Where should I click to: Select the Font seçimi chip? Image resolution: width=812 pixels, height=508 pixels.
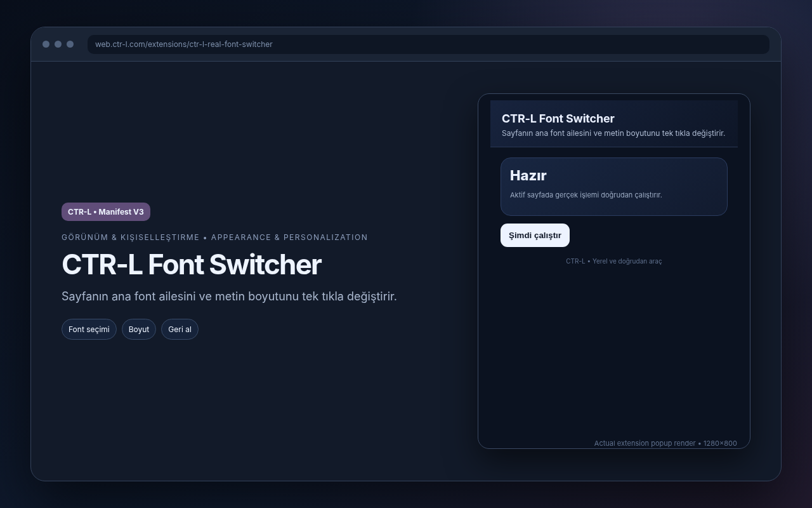pyautogui.click(x=89, y=330)
